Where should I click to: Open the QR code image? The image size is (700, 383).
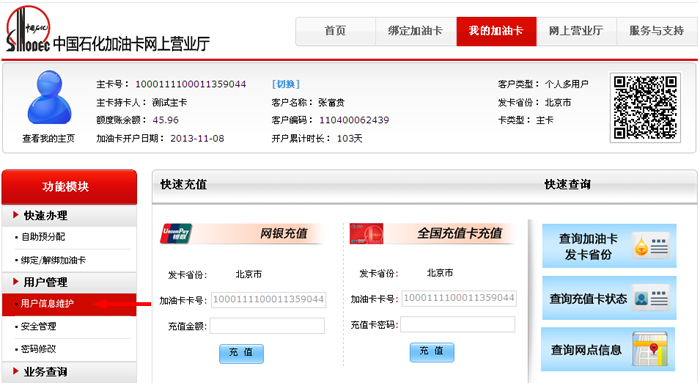[645, 108]
